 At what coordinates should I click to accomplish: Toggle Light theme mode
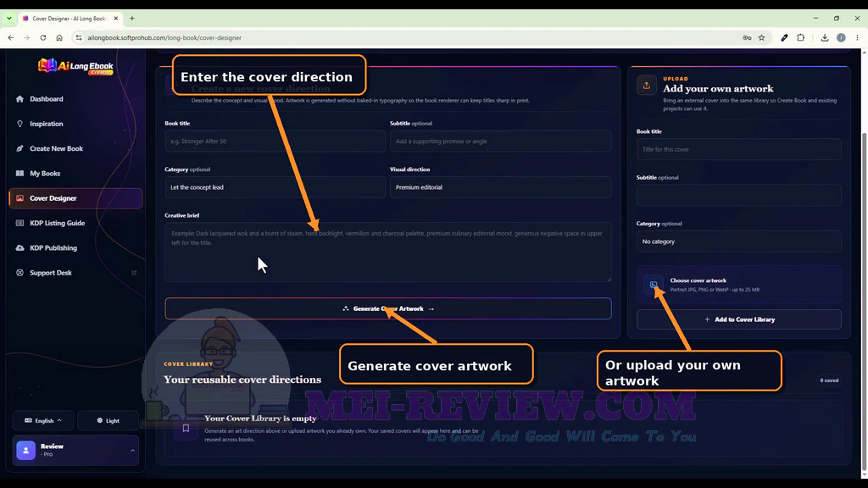coord(108,420)
